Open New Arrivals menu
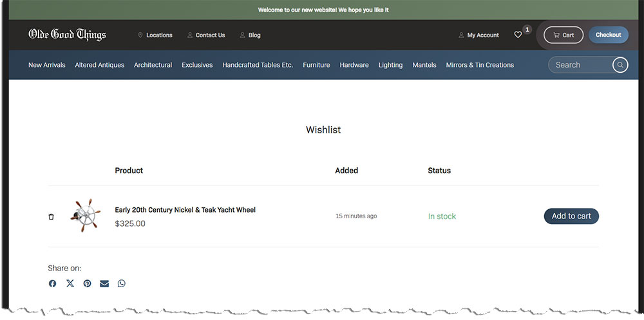Image resolution: width=644 pixels, height=320 pixels. click(47, 65)
